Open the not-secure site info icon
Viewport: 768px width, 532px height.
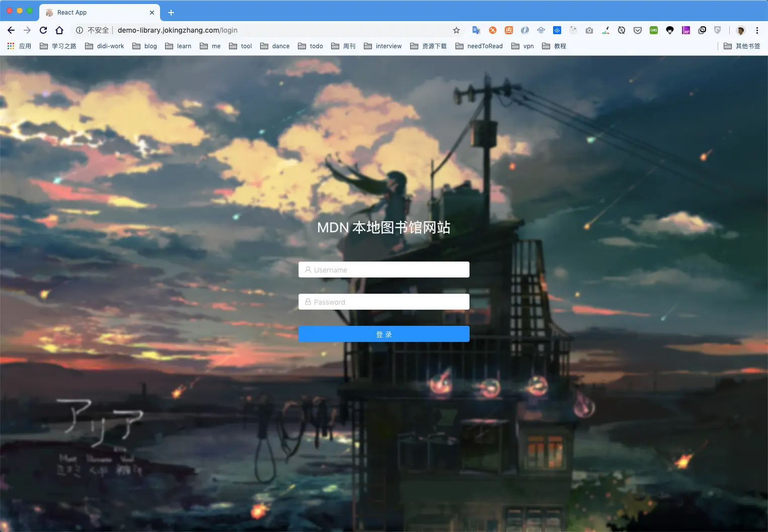[80, 30]
